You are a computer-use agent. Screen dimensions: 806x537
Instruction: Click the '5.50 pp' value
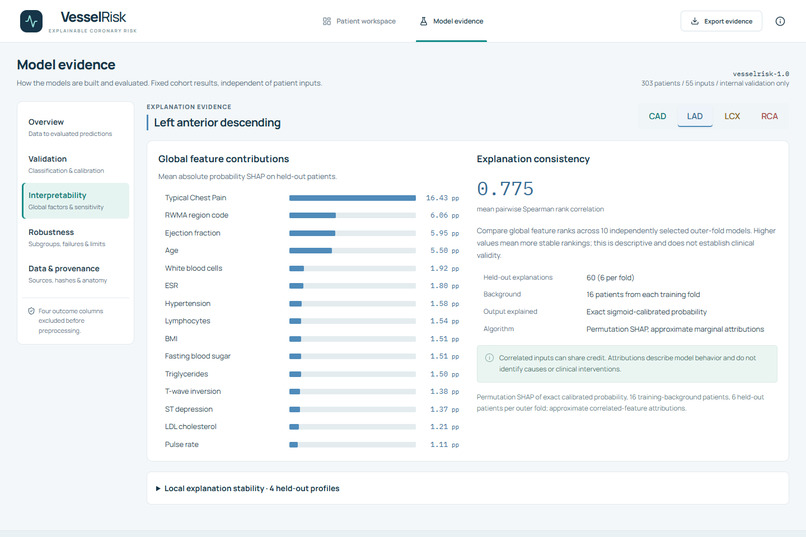click(x=444, y=251)
